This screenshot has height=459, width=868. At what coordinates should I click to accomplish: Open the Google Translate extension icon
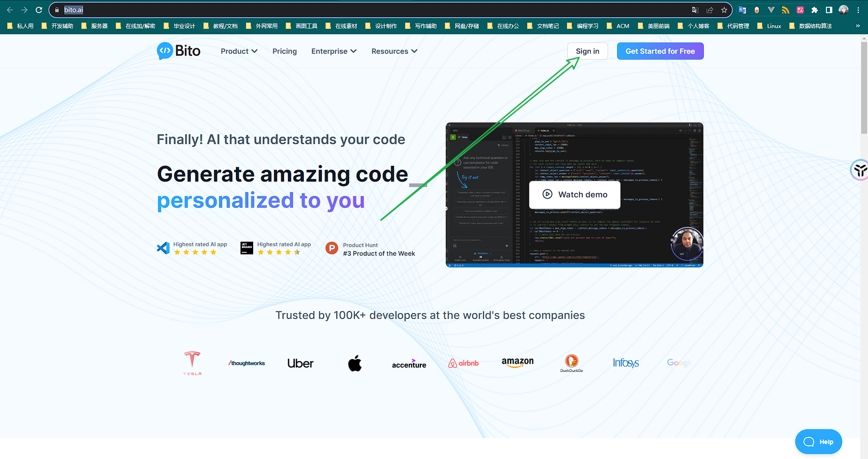pyautogui.click(x=742, y=10)
